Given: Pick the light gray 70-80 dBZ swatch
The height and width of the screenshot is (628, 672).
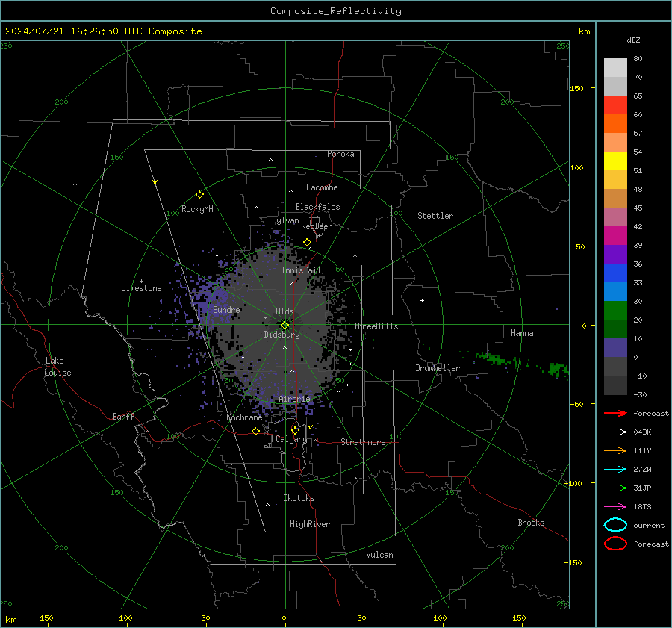Looking at the screenshot, I should pyautogui.click(x=615, y=68).
